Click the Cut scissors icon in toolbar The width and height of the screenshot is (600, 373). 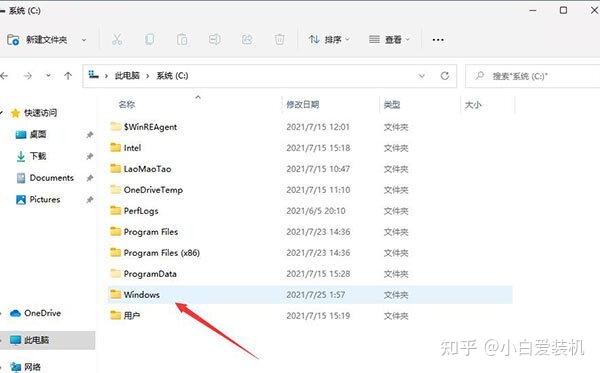[x=117, y=39]
